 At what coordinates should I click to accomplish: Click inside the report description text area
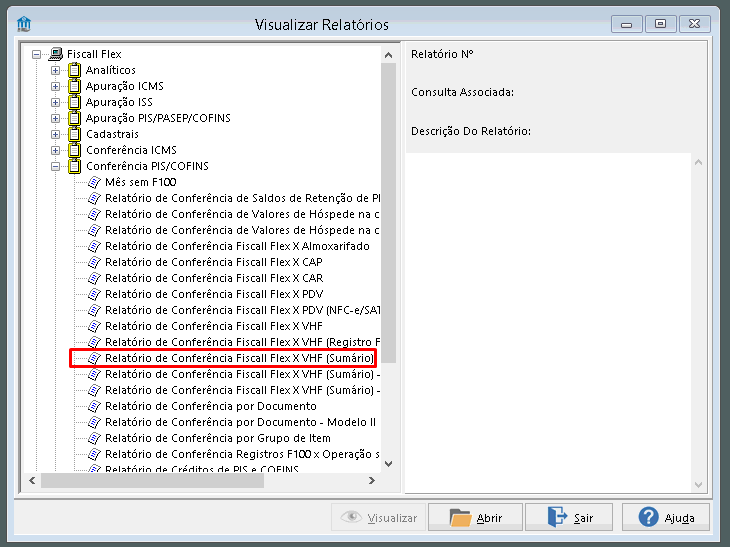(548, 322)
